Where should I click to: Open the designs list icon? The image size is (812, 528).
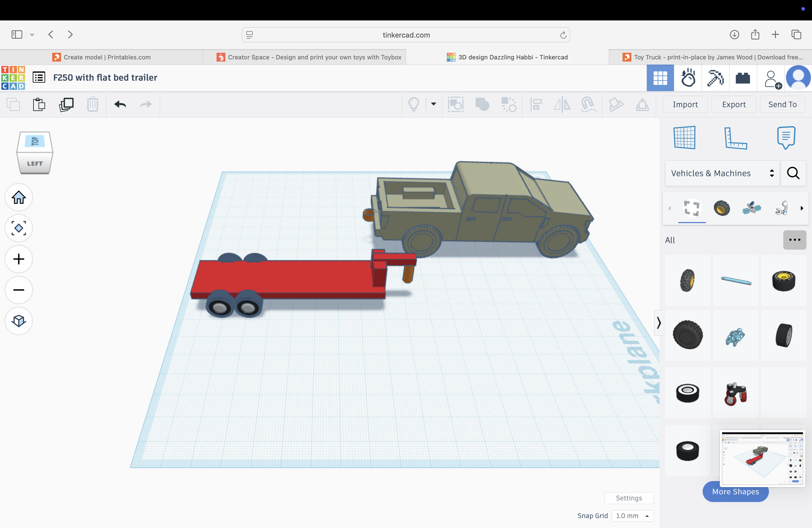(39, 77)
